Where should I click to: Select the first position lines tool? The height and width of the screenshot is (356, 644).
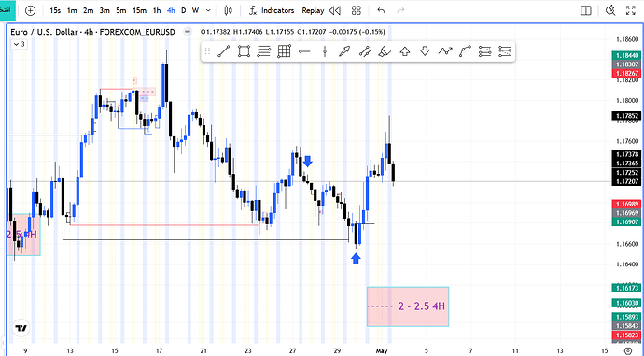(x=485, y=51)
